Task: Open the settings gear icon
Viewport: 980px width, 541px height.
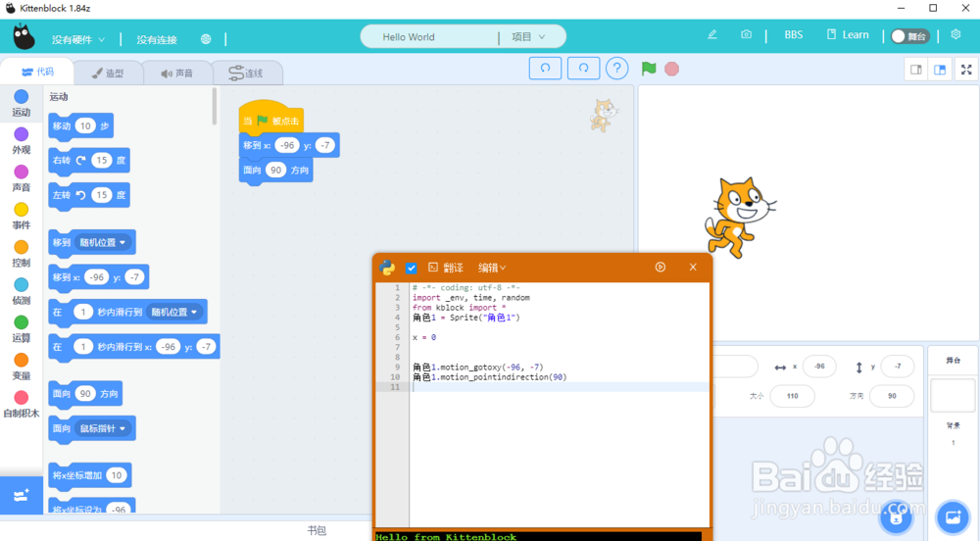Action: [x=955, y=34]
